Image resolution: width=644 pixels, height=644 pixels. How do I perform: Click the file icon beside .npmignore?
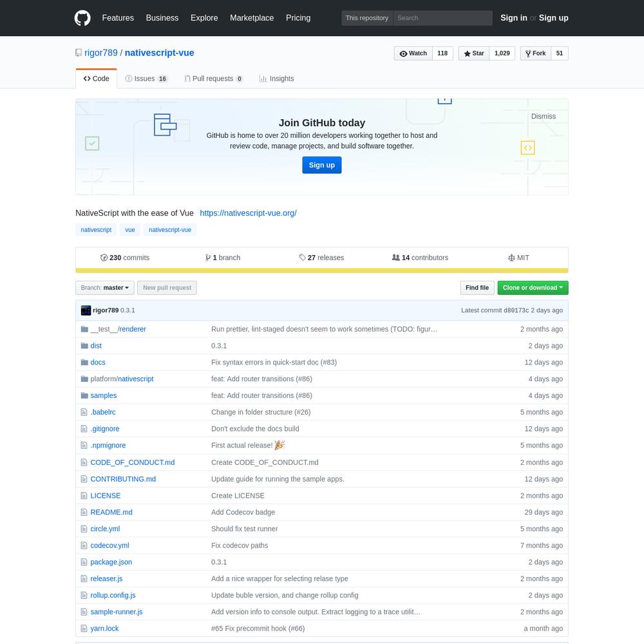84,445
